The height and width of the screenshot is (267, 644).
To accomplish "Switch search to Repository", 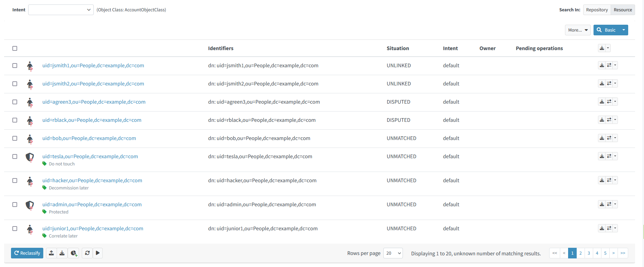I will [x=597, y=10].
